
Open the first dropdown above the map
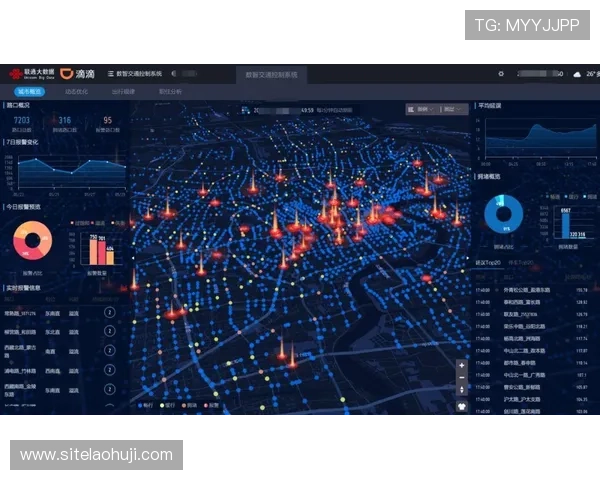pyautogui.click(x=422, y=108)
